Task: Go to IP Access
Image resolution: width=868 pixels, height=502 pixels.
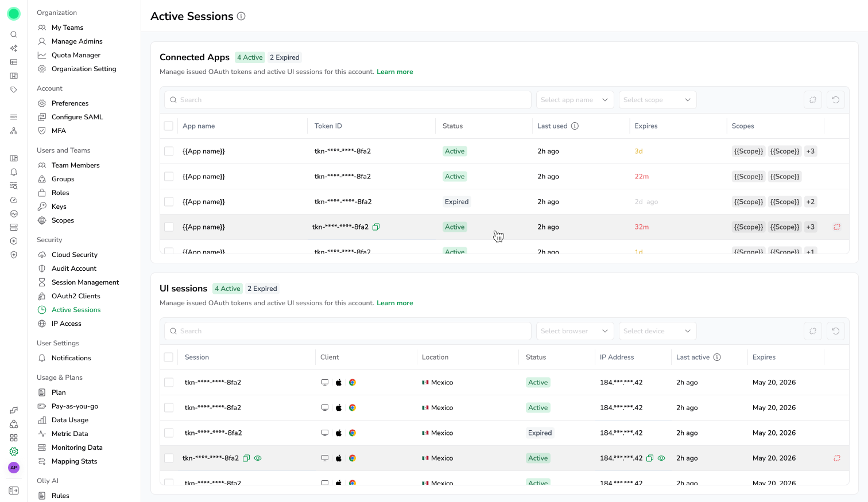Action: [x=66, y=324]
